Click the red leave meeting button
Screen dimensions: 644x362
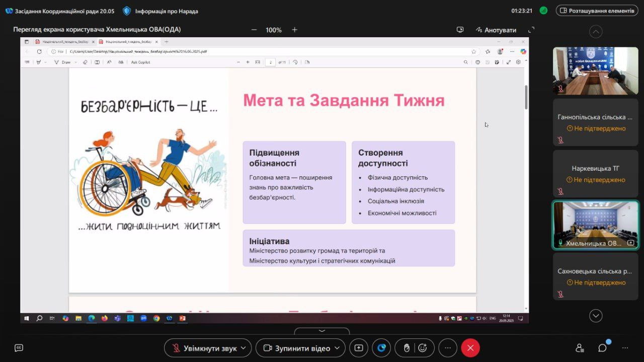470,348
